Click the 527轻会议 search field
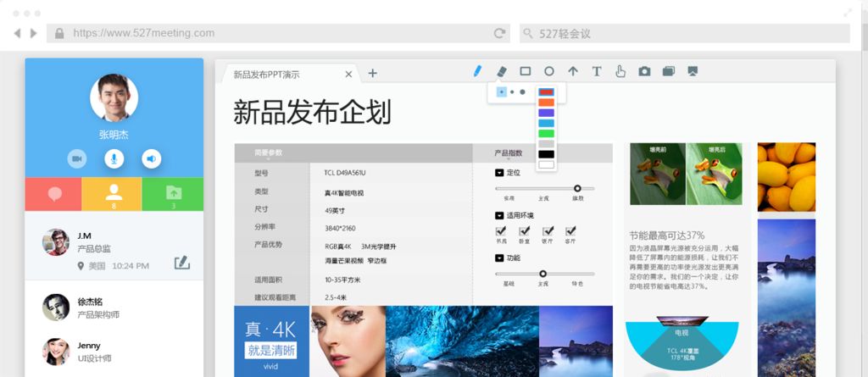This screenshot has width=868, height=377. coord(685,33)
